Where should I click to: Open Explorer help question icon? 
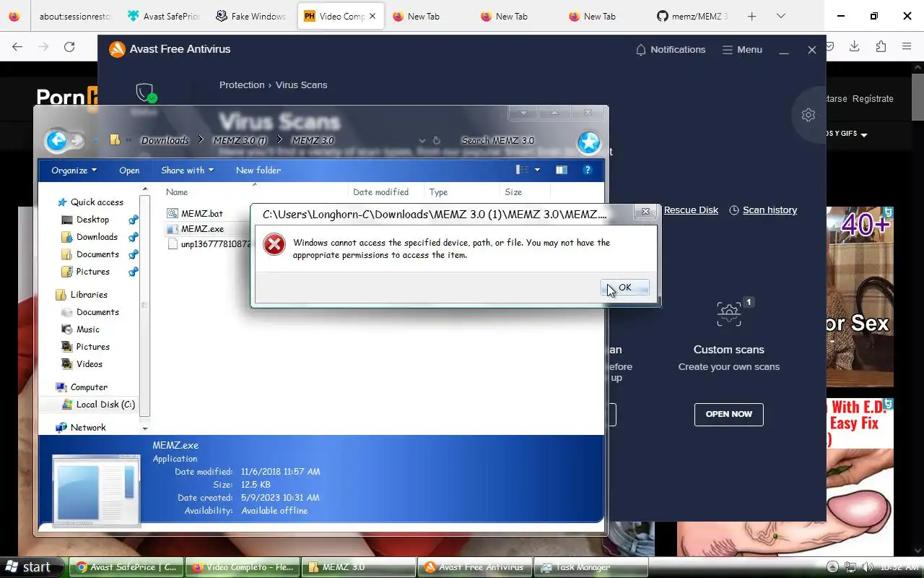588,170
